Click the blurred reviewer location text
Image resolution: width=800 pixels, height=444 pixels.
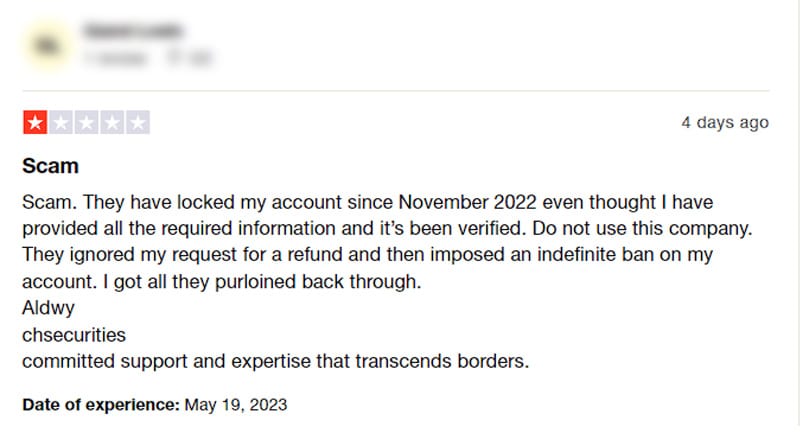(190, 58)
